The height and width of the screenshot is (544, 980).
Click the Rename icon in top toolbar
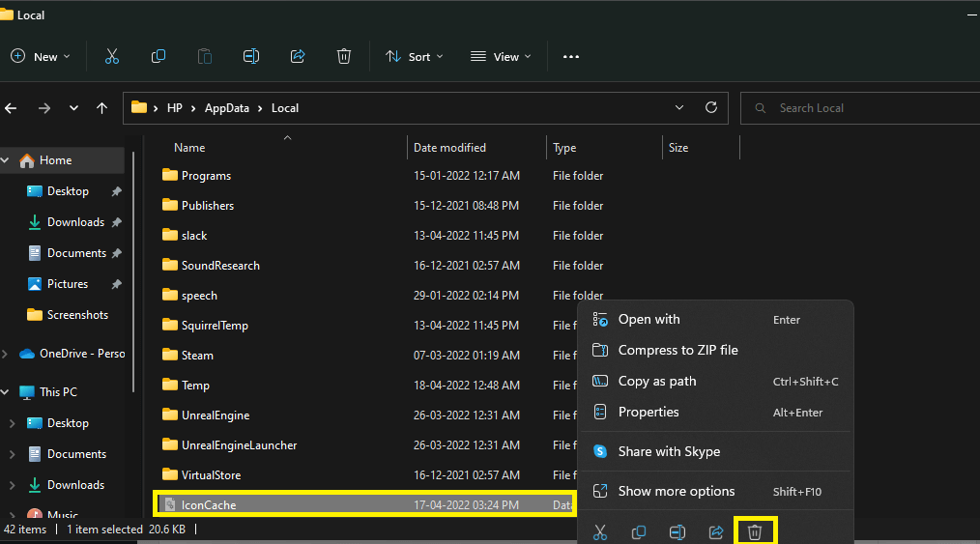tap(251, 56)
